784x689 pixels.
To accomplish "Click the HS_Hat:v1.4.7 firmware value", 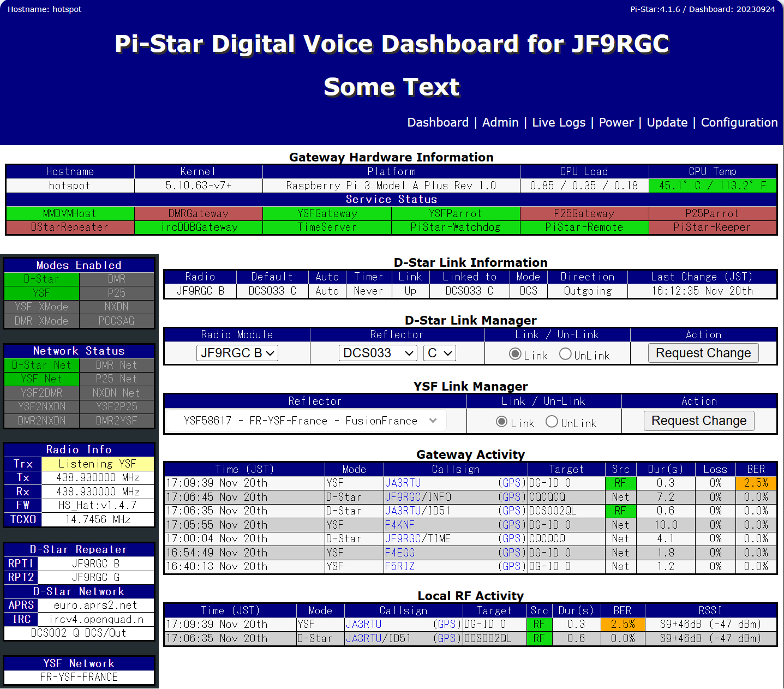I will point(98,505).
